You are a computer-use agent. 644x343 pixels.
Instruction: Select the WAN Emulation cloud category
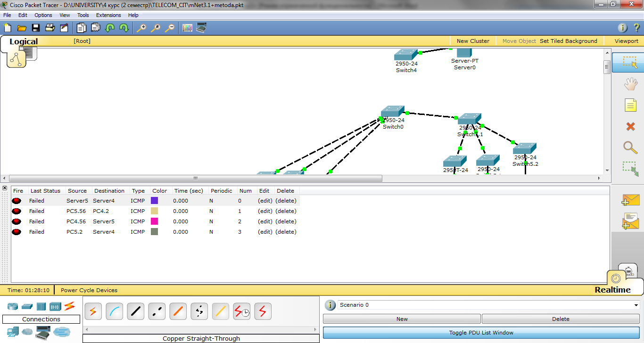[27, 332]
